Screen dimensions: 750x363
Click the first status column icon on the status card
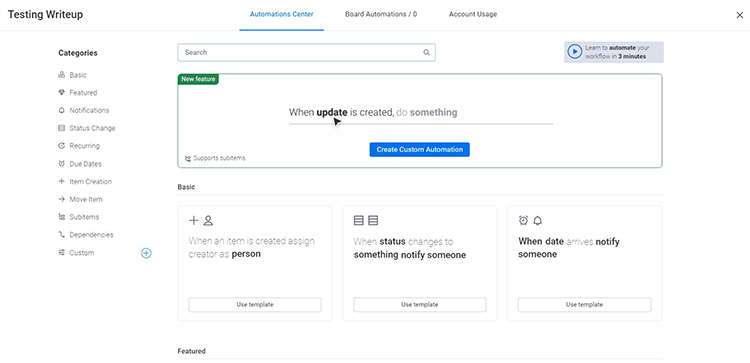pos(359,220)
